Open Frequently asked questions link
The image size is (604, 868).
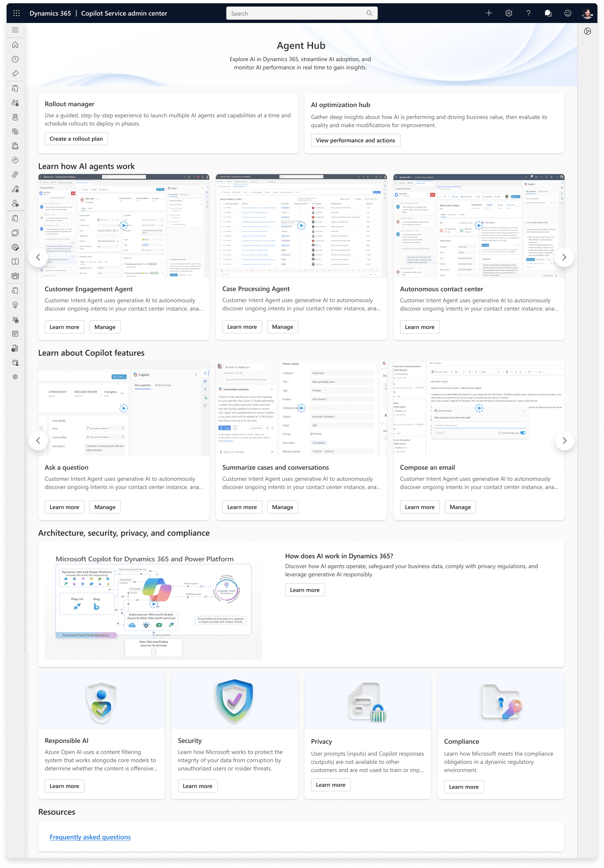point(90,837)
